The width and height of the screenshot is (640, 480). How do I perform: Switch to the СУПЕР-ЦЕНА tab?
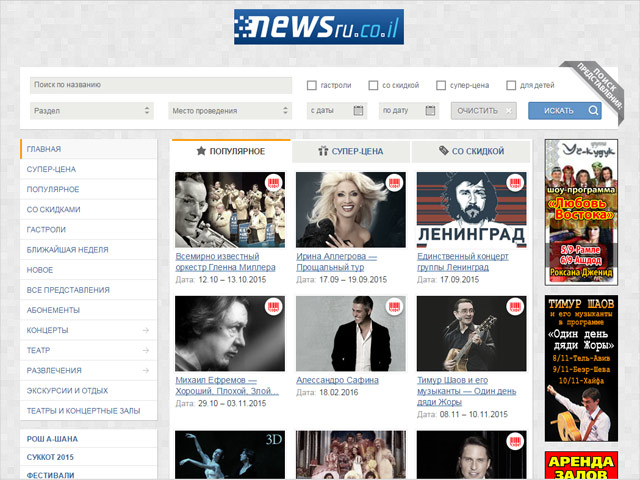pyautogui.click(x=351, y=151)
